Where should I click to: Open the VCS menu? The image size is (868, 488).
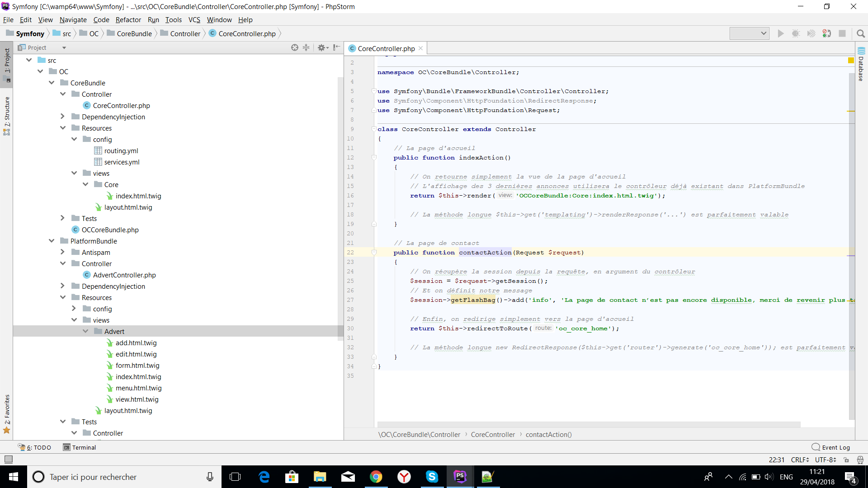click(x=194, y=20)
